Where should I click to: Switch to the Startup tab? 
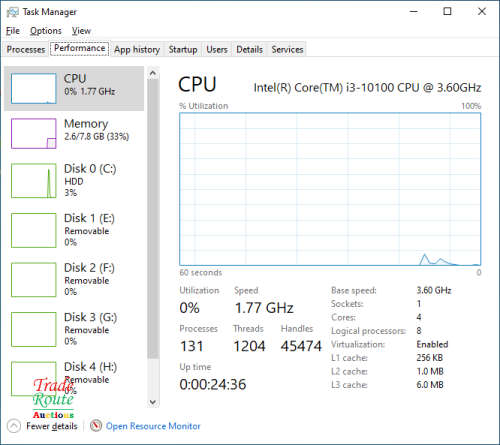tap(183, 49)
